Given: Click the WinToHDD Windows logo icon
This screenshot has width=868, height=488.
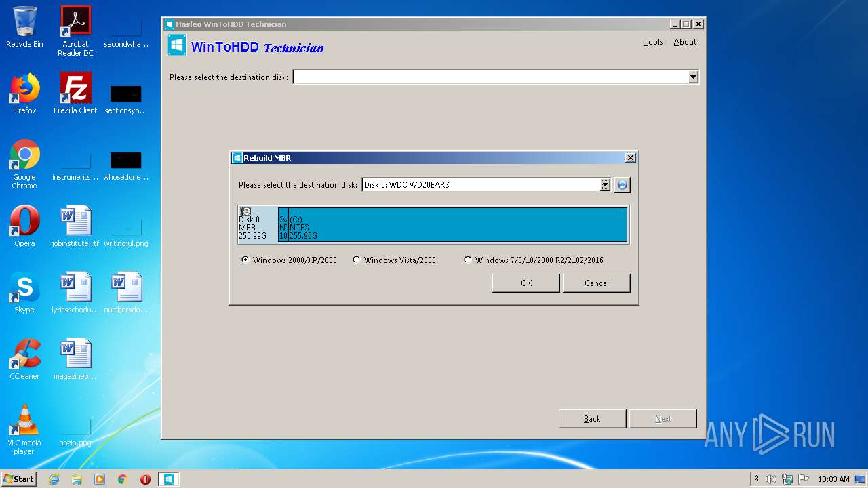Looking at the screenshot, I should (x=177, y=45).
